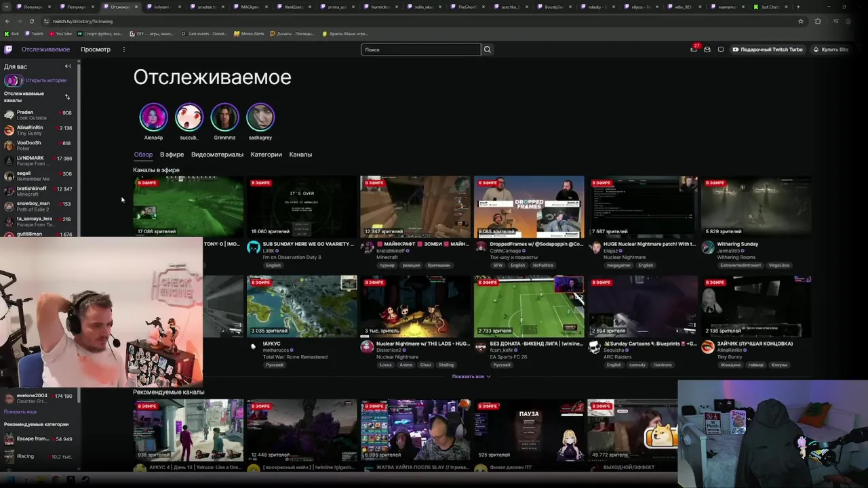Open the Alena4p story avatar
Image resolution: width=868 pixels, height=488 pixels.
[x=153, y=117]
